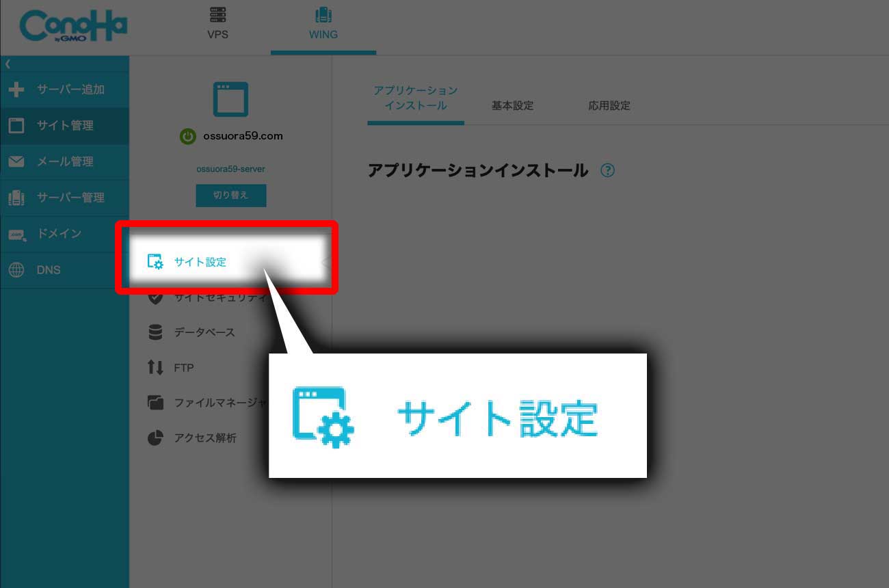Click the VPS server icon
The width and height of the screenshot is (889, 588).
(217, 14)
